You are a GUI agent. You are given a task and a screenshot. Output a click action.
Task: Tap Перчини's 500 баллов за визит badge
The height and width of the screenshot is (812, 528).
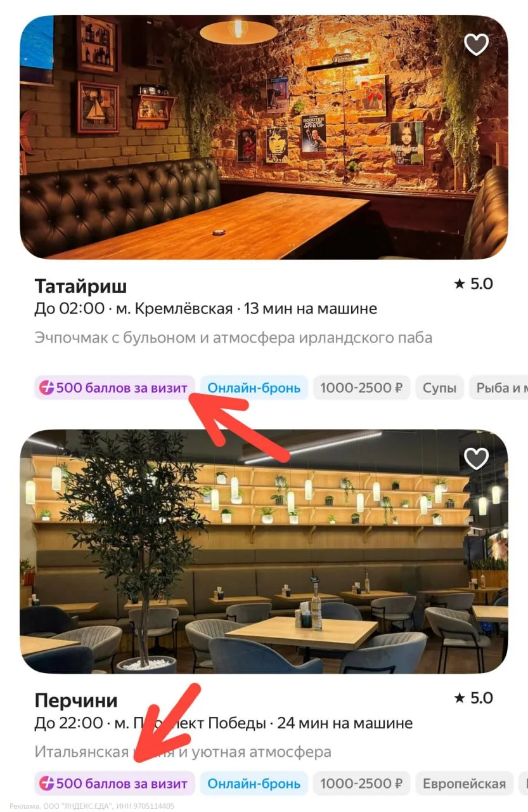pos(115,783)
